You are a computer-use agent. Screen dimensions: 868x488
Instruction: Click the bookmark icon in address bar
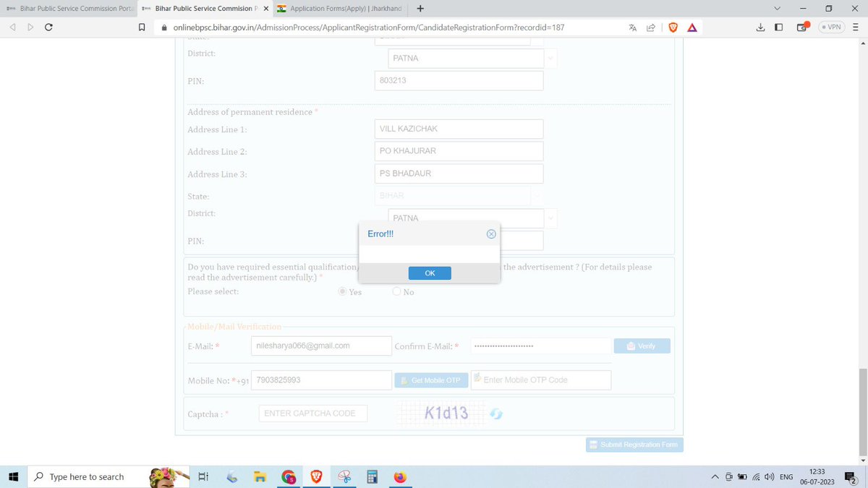pyautogui.click(x=142, y=27)
